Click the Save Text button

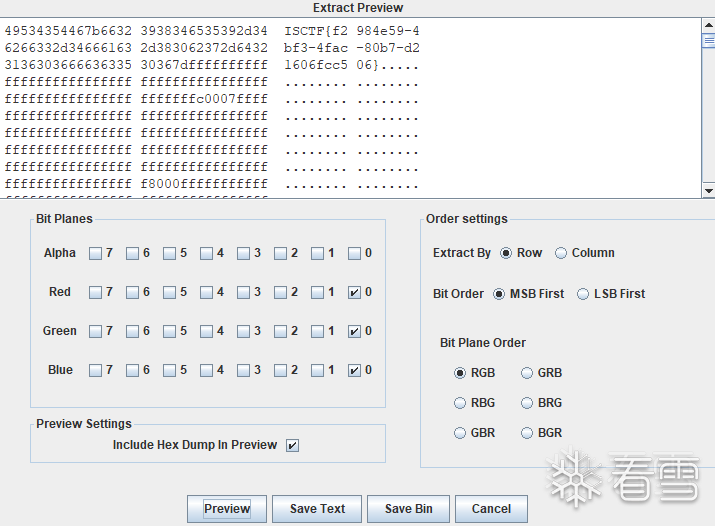pos(317,509)
